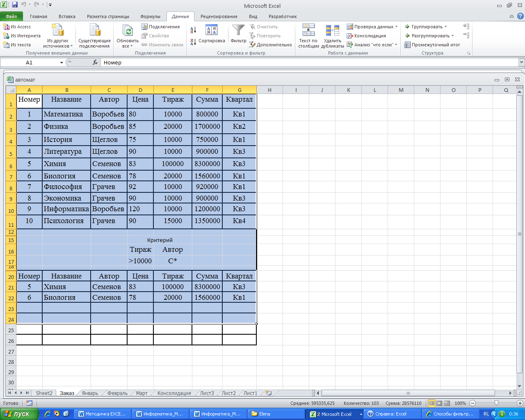Click zoom out minus button
Viewport: 525px width, 420px height.
472,403
